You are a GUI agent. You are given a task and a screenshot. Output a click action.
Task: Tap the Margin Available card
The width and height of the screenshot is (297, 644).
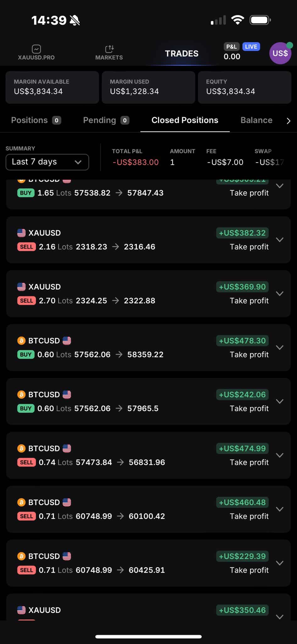[52, 87]
